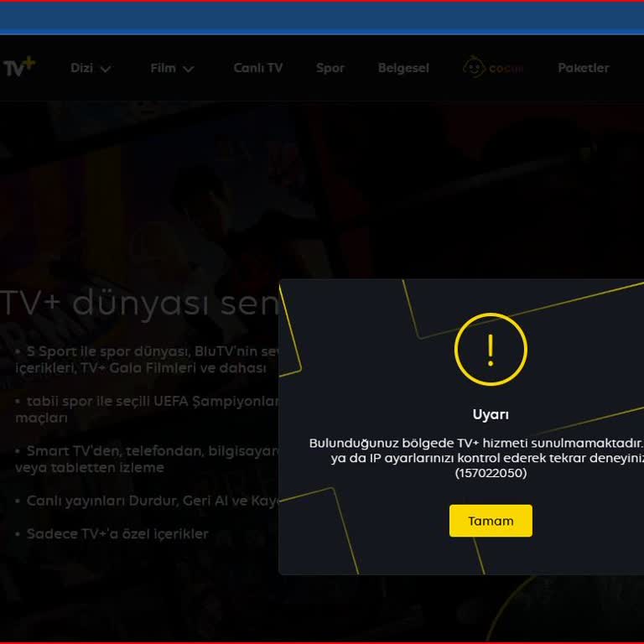This screenshot has width=644, height=644.
Task: Open the Dizi menu
Action: (81, 68)
